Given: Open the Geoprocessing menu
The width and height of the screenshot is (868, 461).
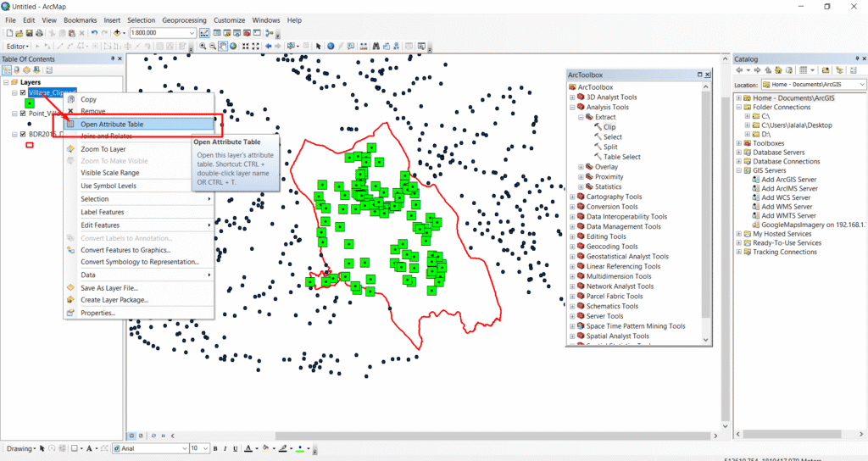Looking at the screenshot, I should coord(184,20).
